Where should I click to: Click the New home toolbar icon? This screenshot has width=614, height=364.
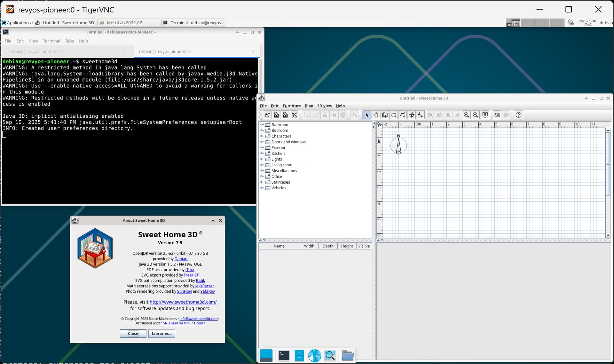267,115
